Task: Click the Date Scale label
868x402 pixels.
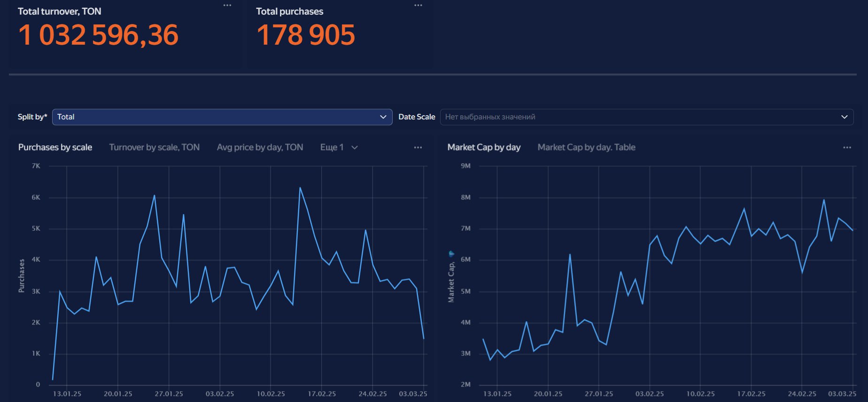Action: click(x=417, y=117)
